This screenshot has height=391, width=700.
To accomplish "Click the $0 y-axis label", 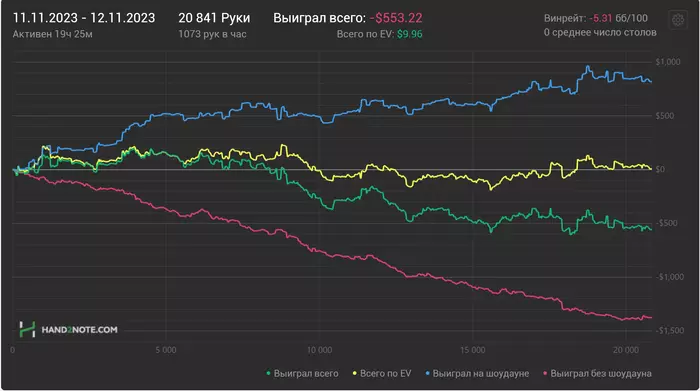I will point(660,170).
